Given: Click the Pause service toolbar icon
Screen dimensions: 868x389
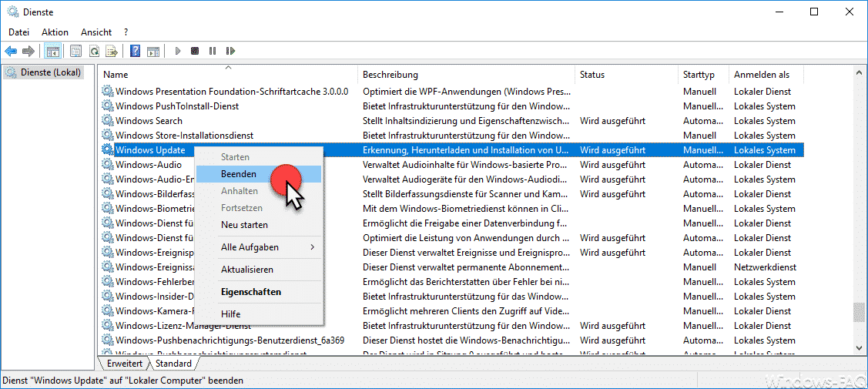Looking at the screenshot, I should click(x=212, y=52).
